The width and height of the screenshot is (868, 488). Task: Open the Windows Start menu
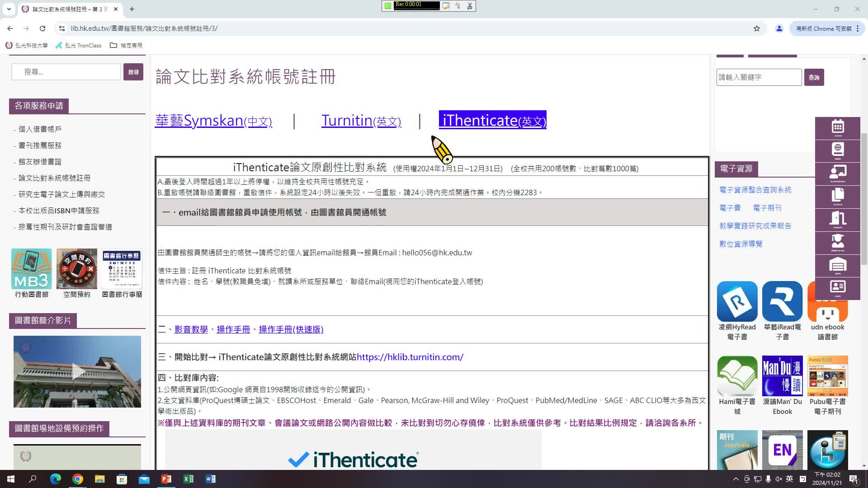[x=11, y=479]
